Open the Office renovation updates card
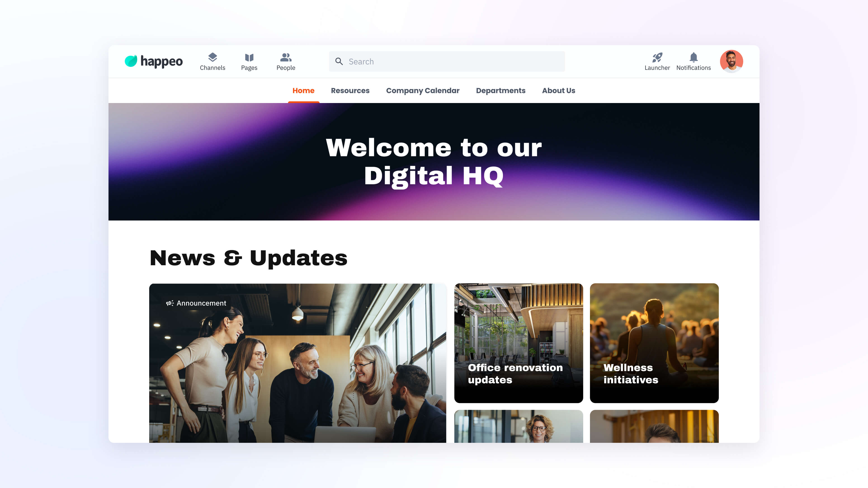The height and width of the screenshot is (488, 868). coord(518,343)
